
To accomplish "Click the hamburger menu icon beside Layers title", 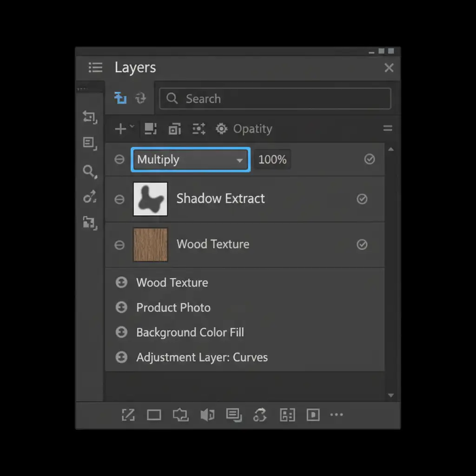I will click(x=95, y=68).
